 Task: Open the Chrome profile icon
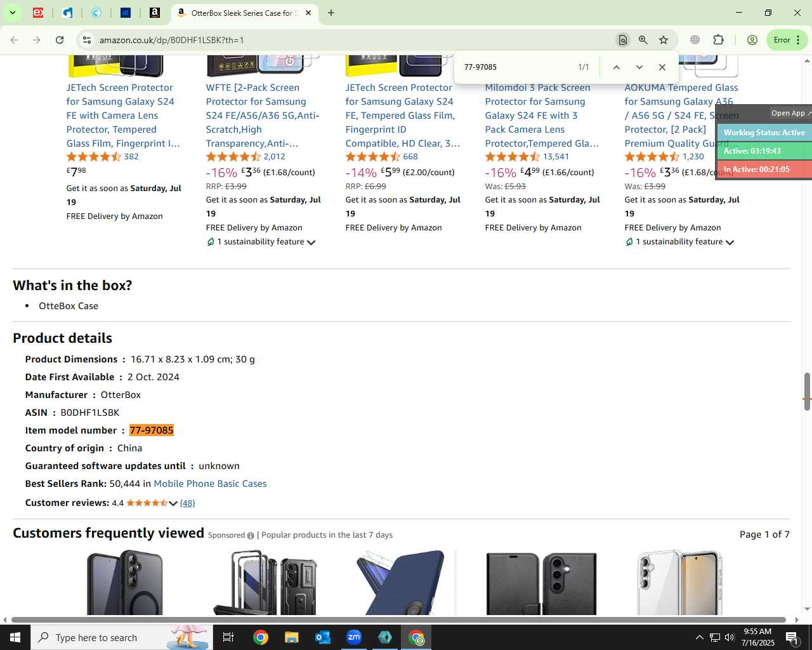click(x=752, y=40)
